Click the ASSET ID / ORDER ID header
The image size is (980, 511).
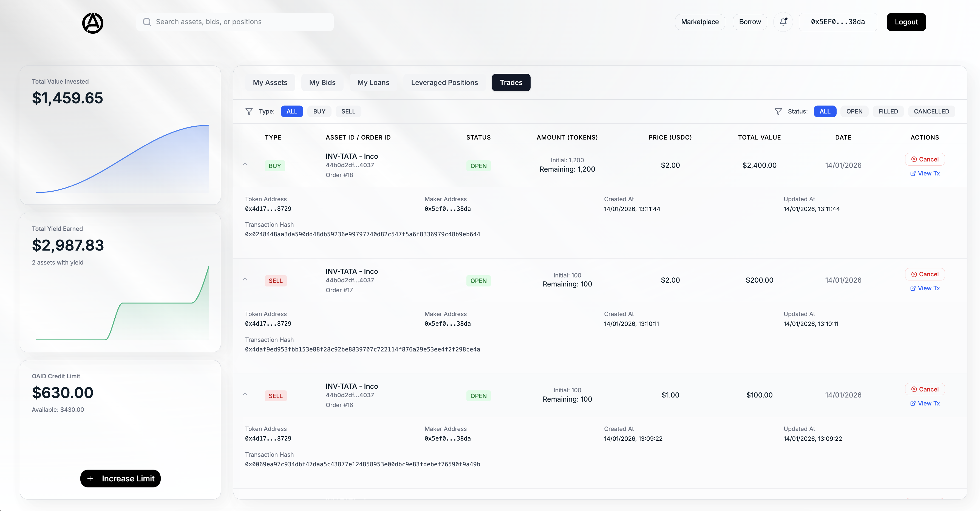pos(358,137)
